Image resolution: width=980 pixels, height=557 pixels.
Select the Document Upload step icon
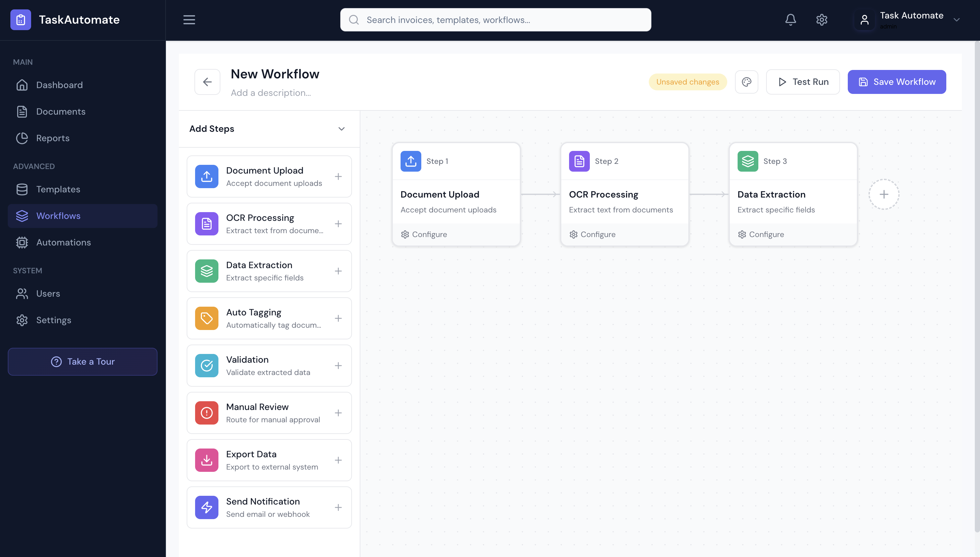206,176
